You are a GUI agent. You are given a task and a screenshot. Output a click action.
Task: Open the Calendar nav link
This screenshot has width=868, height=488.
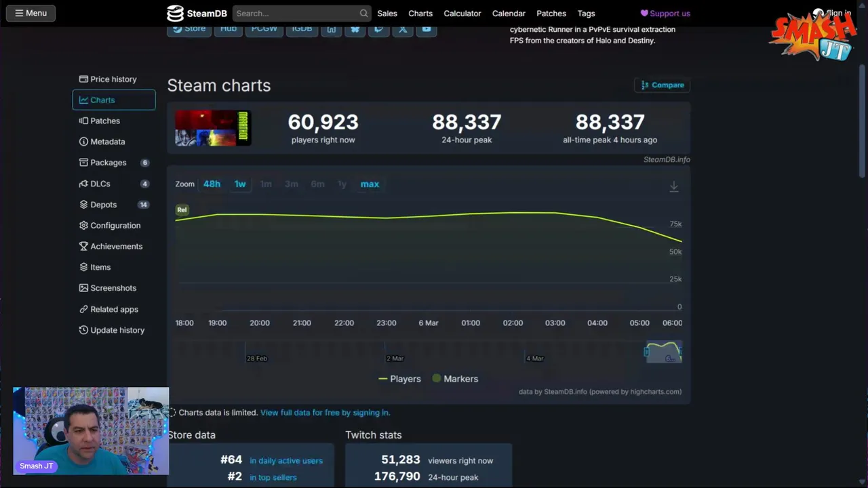click(509, 13)
